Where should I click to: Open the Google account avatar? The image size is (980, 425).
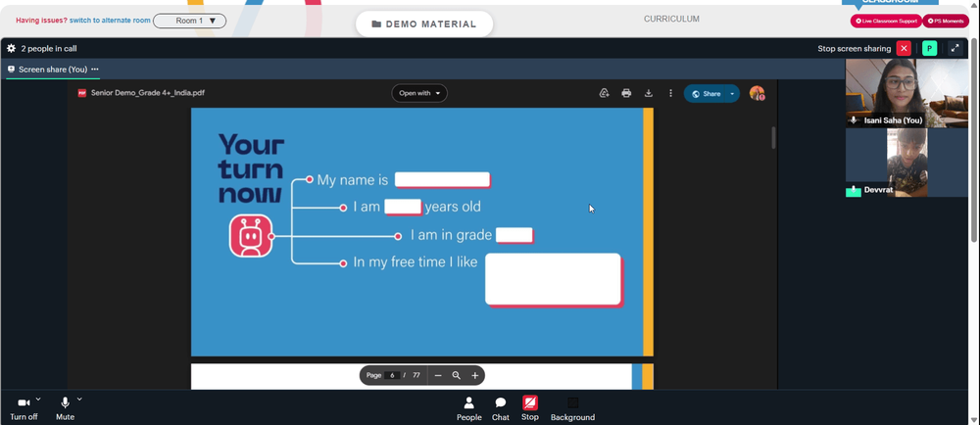tap(757, 93)
